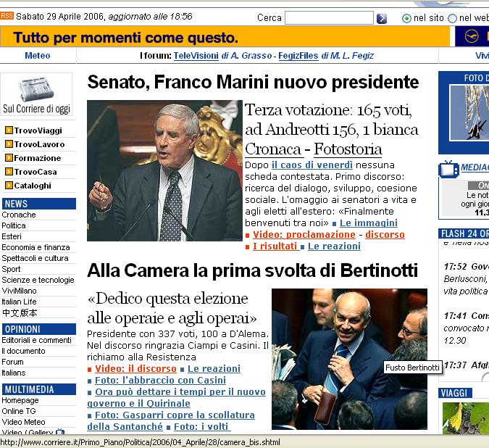Click the Cataloghi arrow icon

[9, 186]
